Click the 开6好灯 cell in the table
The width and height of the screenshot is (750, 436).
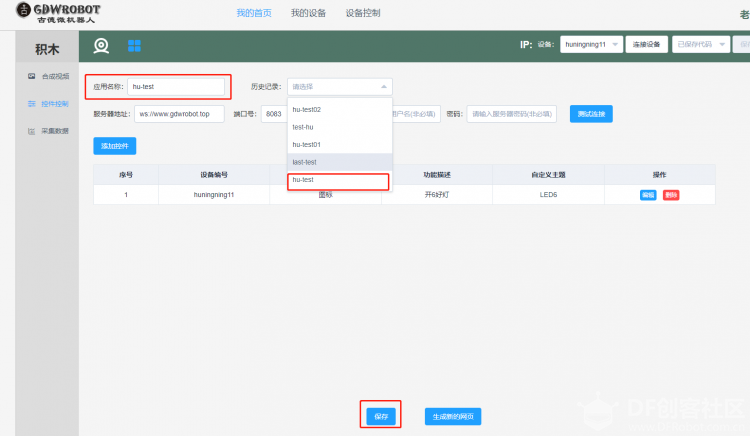pyautogui.click(x=437, y=195)
